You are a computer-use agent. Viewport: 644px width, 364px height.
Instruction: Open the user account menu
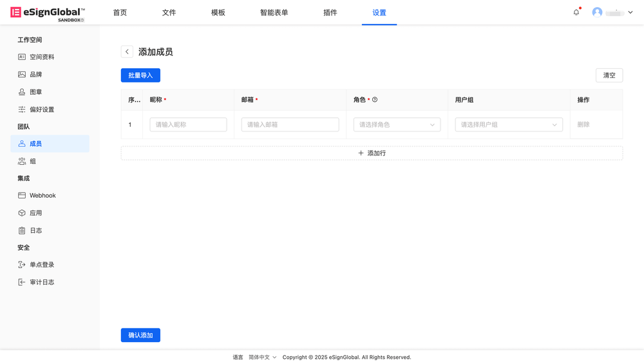612,12
